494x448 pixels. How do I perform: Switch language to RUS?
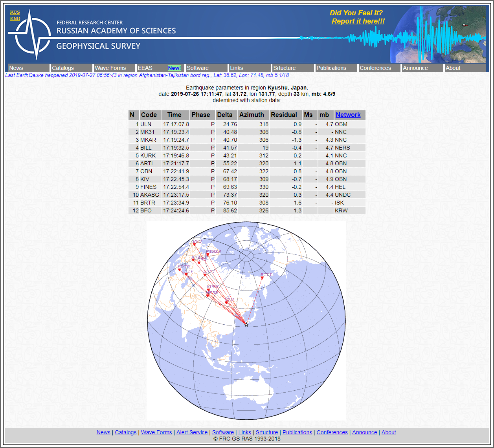point(15,12)
